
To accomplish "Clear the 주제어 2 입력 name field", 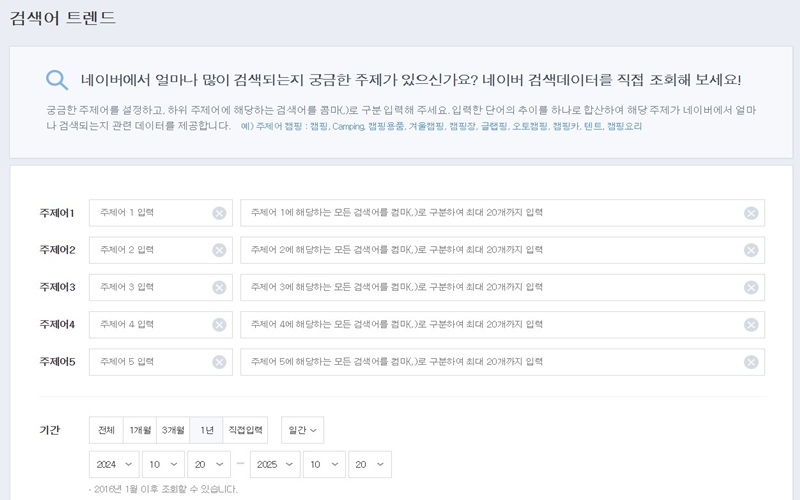I will [x=219, y=251].
